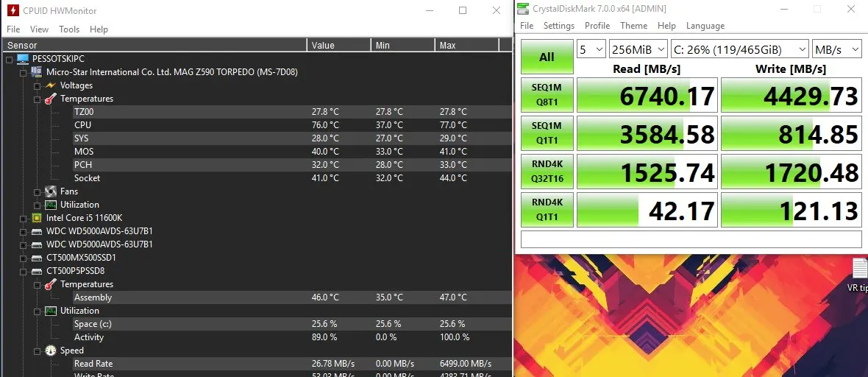Collapse the PESSOTSKIPC root node
Image resolution: width=868 pixels, height=377 pixels.
9,59
